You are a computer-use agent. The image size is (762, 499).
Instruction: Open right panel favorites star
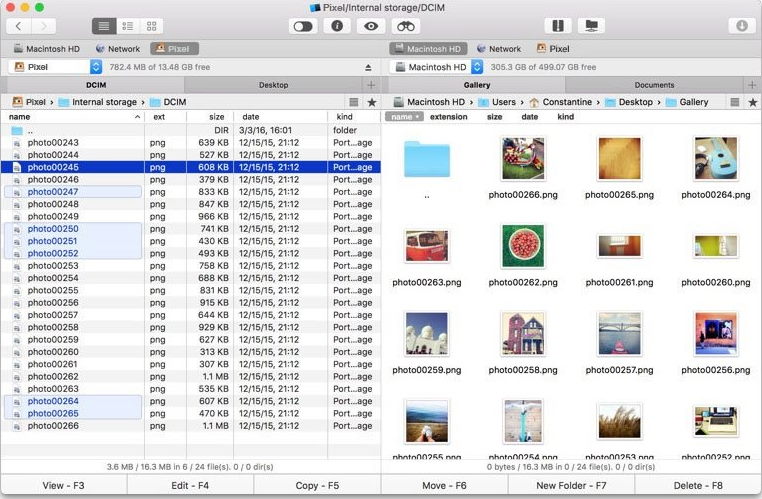coord(753,102)
